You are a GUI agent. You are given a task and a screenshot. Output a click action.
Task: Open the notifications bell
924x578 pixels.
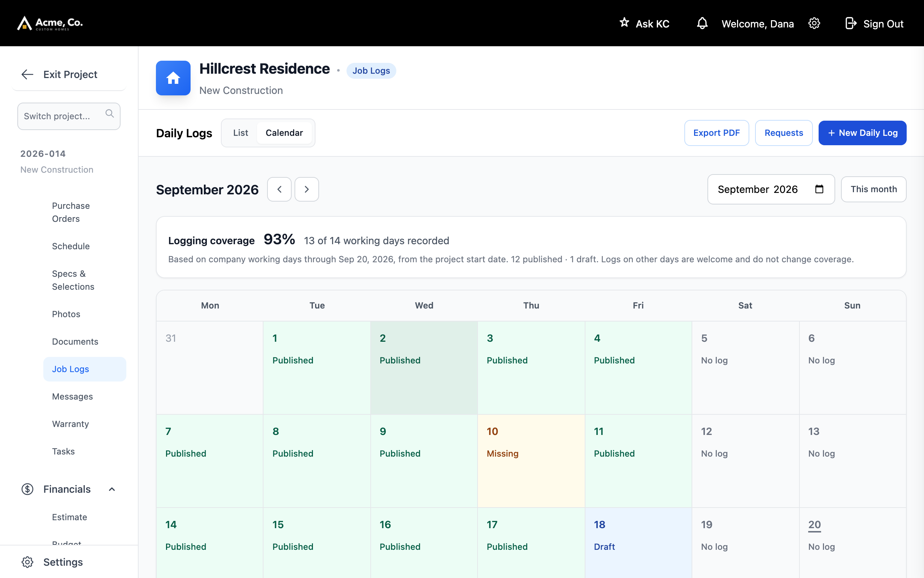click(x=702, y=23)
